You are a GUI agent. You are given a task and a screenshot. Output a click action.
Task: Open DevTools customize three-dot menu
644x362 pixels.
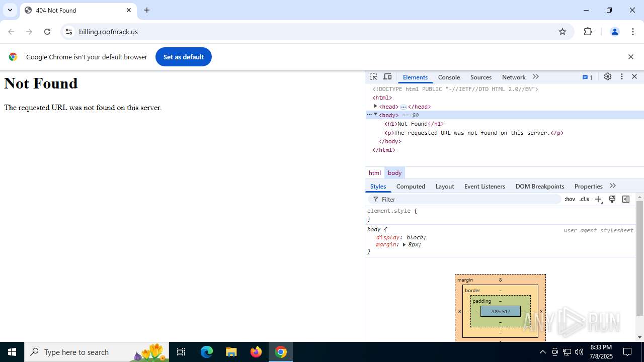(622, 77)
